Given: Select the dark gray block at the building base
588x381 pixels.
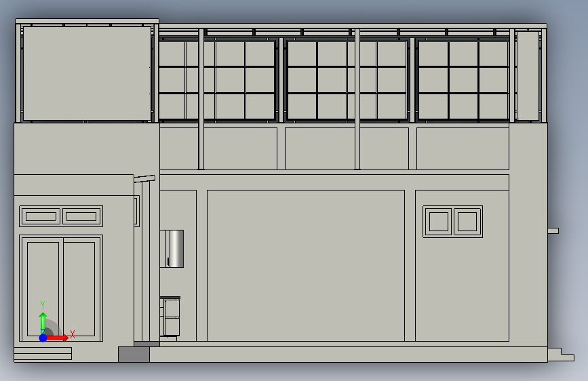Looking at the screenshot, I should (134, 355).
